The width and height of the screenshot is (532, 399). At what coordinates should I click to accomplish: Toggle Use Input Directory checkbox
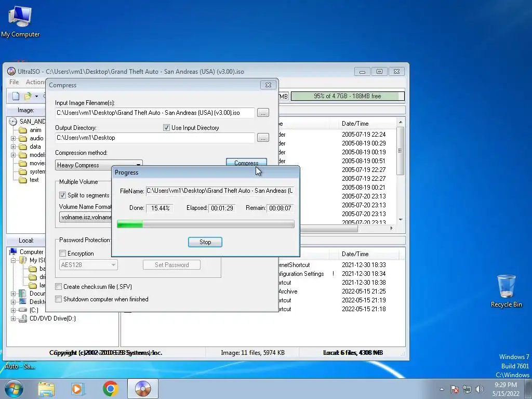(x=166, y=128)
